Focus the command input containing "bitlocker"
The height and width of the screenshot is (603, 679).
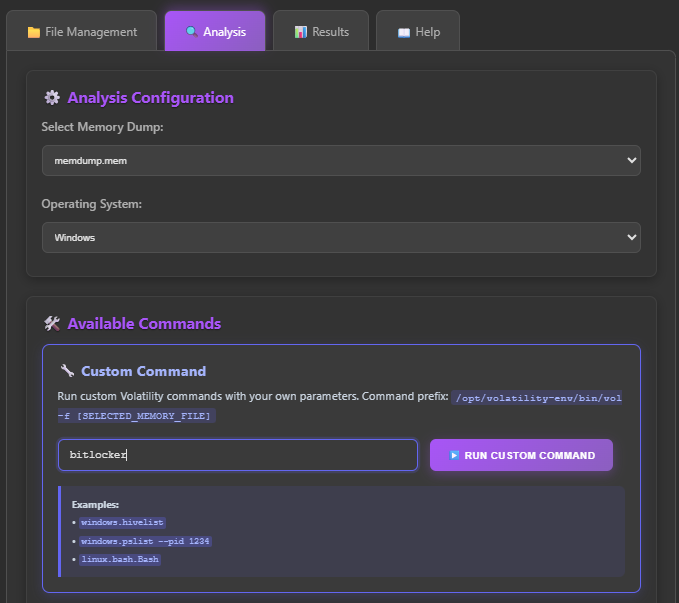(x=237, y=455)
